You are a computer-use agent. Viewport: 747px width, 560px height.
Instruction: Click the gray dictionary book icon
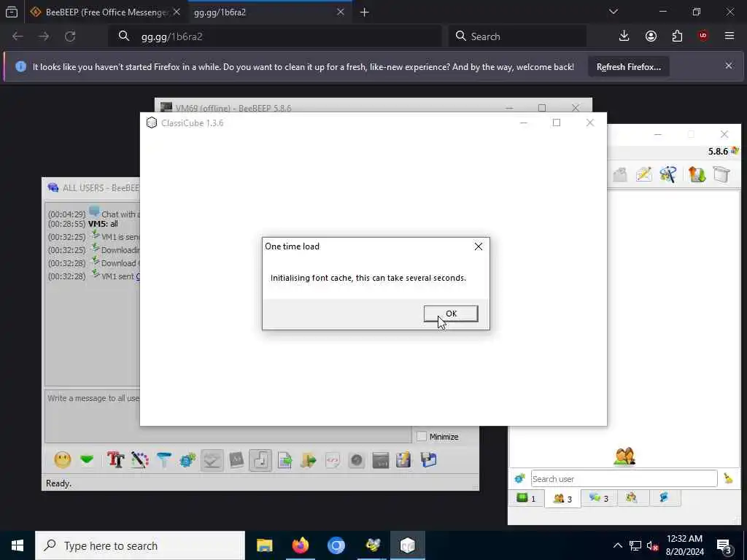236,460
